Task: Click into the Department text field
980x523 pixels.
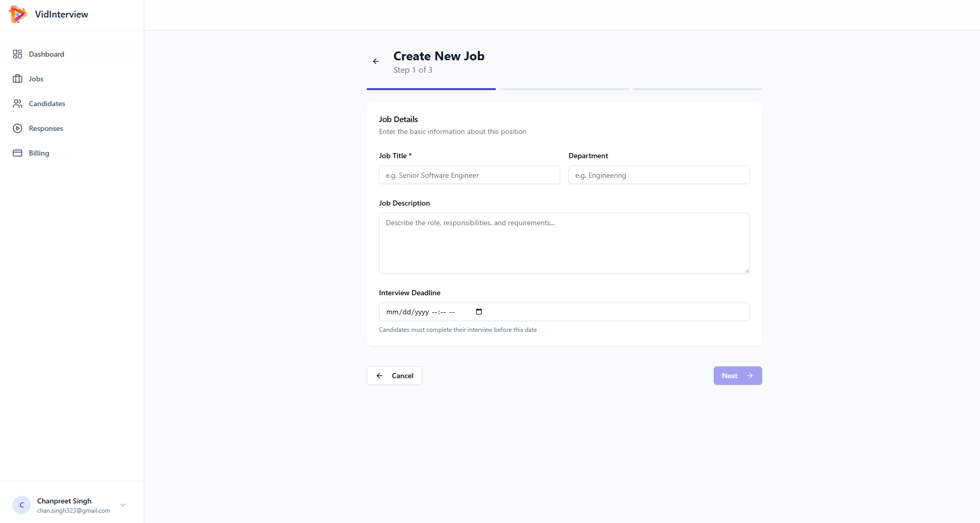Action: pos(659,175)
